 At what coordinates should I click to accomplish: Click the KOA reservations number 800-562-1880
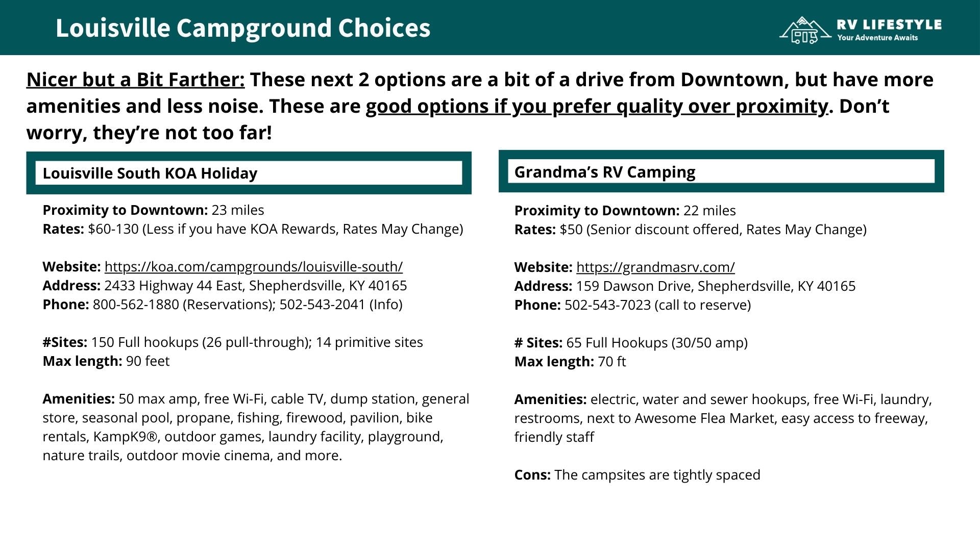point(136,305)
